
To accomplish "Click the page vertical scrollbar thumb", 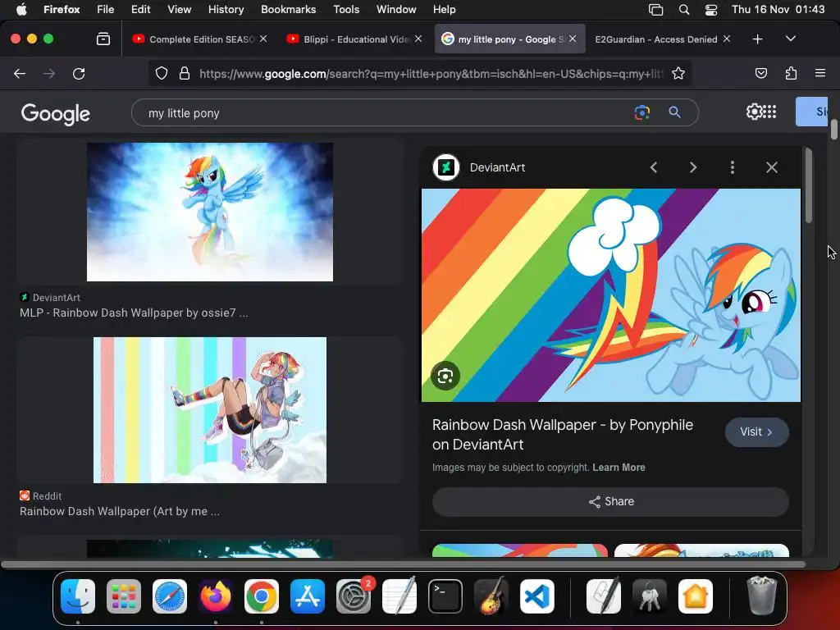I will point(833,130).
